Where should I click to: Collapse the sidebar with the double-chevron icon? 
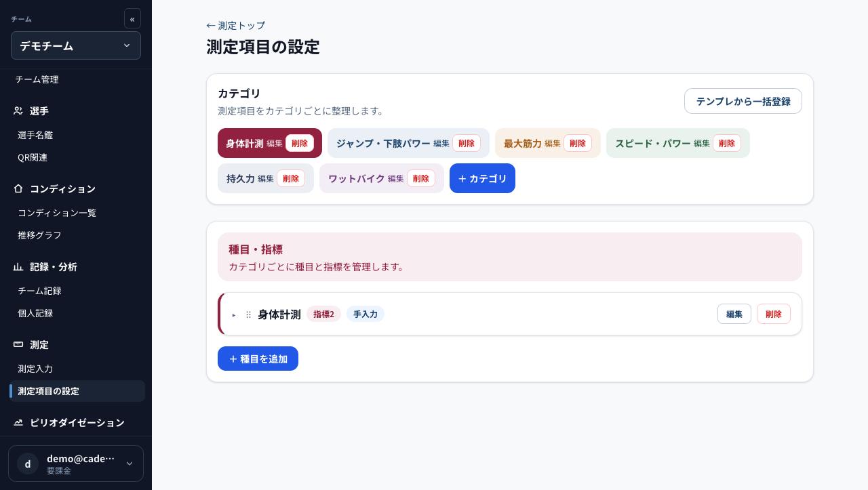tap(132, 18)
